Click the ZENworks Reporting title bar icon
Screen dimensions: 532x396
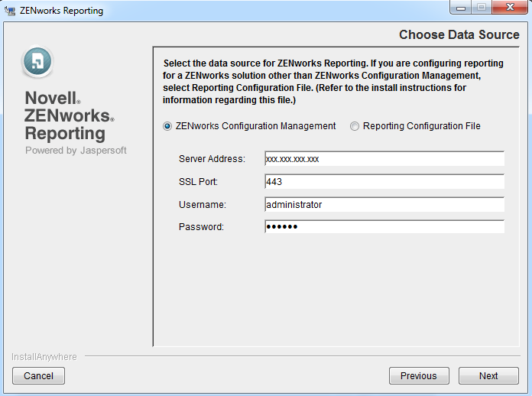(11, 11)
